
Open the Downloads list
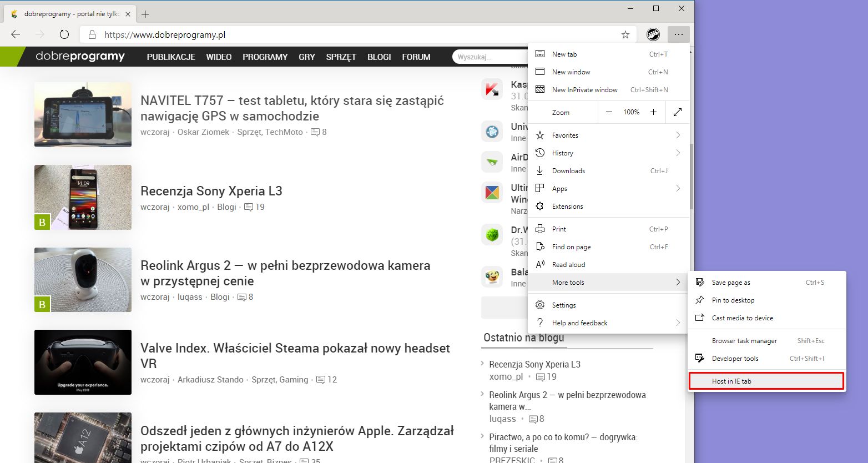pos(567,170)
